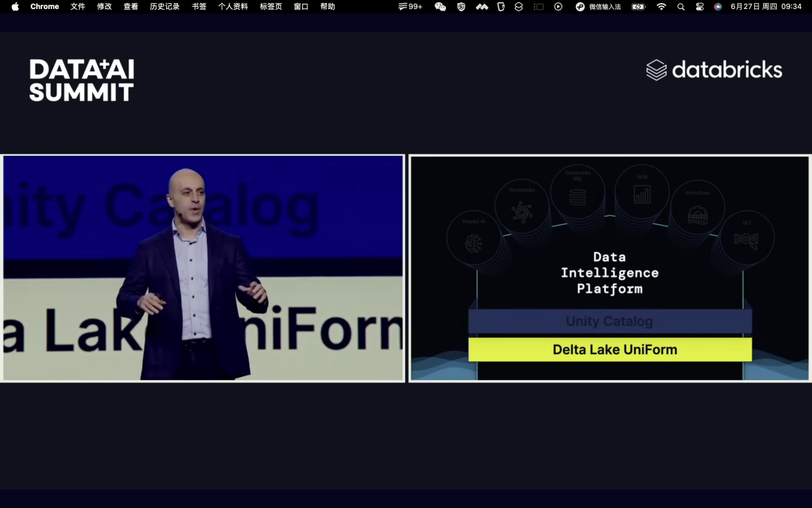Open the 帮助 menu
Screen dimensions: 812x508
[x=327, y=7]
